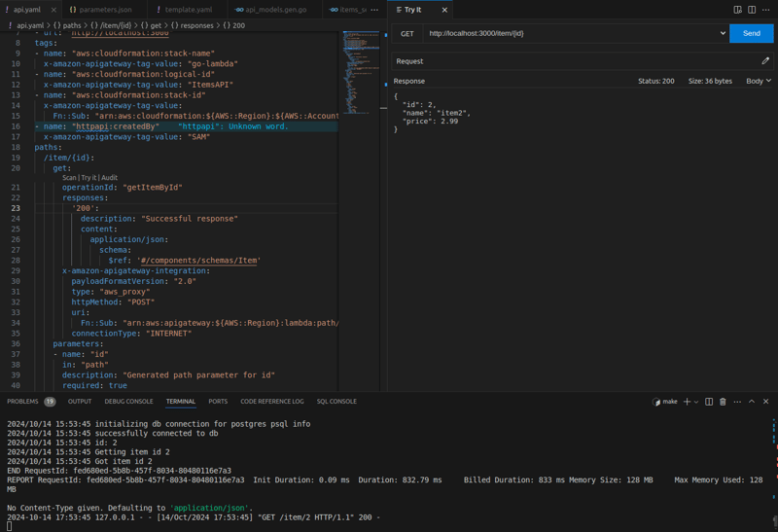The height and width of the screenshot is (532, 778).
Task: Click the 200 breadcrumb item
Action: tap(234, 25)
